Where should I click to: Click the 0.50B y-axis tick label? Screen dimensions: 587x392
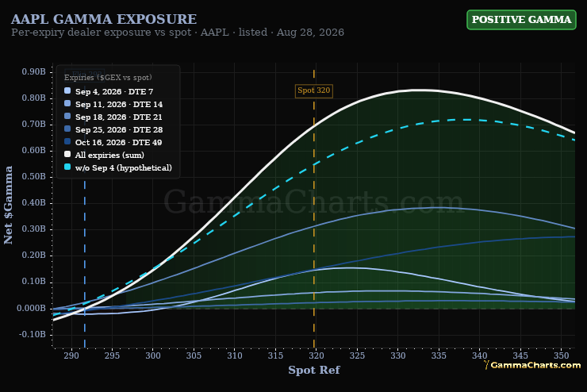point(33,177)
